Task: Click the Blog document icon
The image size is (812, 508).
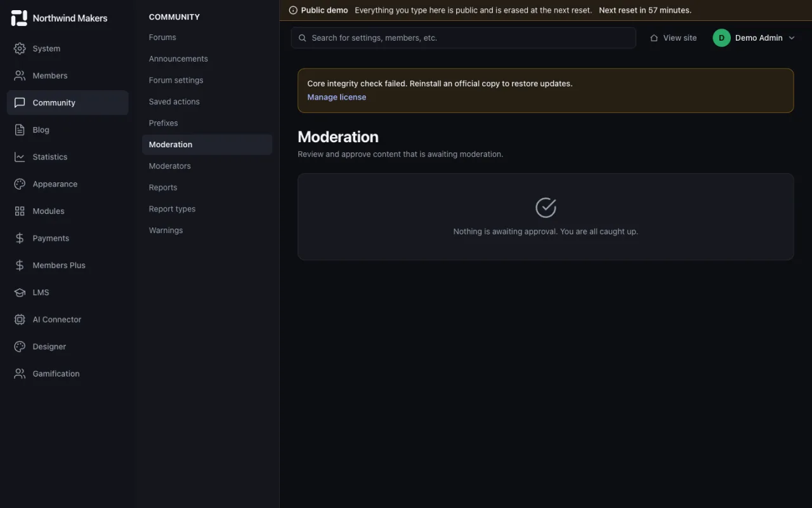Action: [20, 130]
